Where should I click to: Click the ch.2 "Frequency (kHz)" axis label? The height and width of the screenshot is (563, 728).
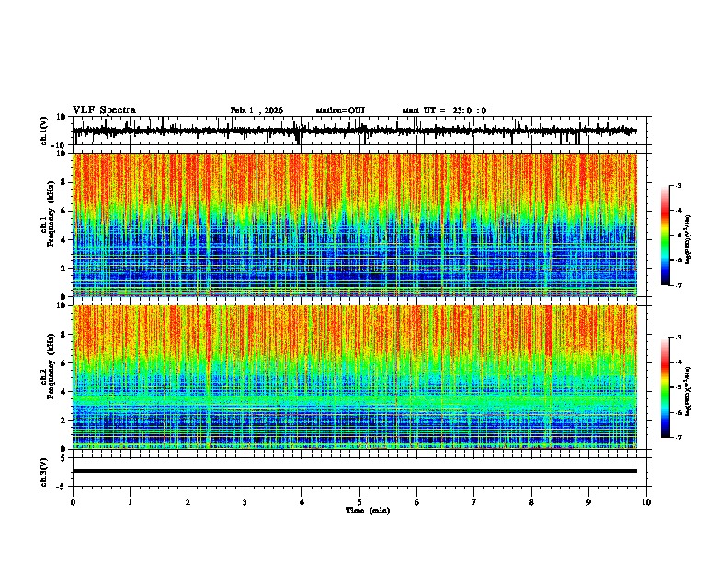(51, 366)
